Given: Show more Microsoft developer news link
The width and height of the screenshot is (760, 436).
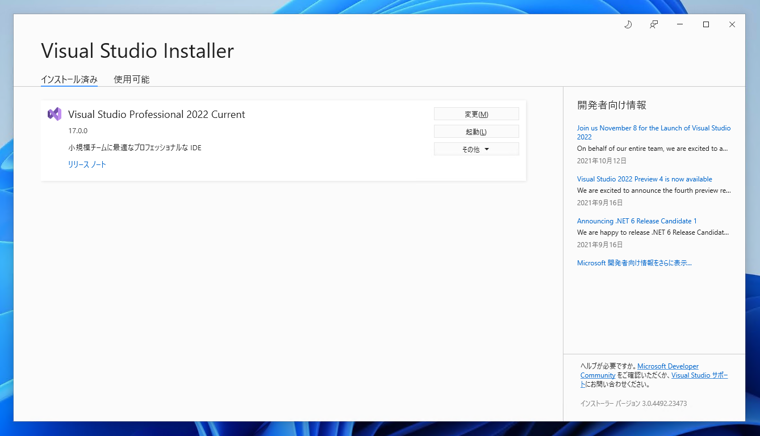Looking at the screenshot, I should (634, 263).
